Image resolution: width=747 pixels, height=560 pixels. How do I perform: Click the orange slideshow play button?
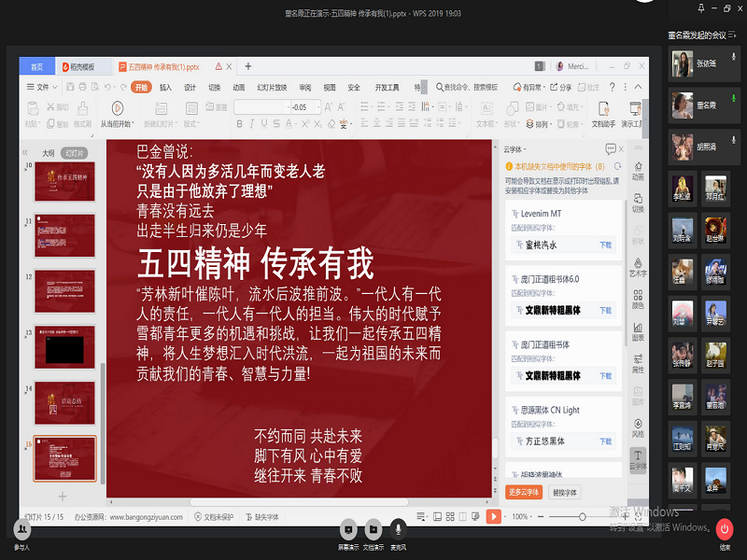pos(493,516)
